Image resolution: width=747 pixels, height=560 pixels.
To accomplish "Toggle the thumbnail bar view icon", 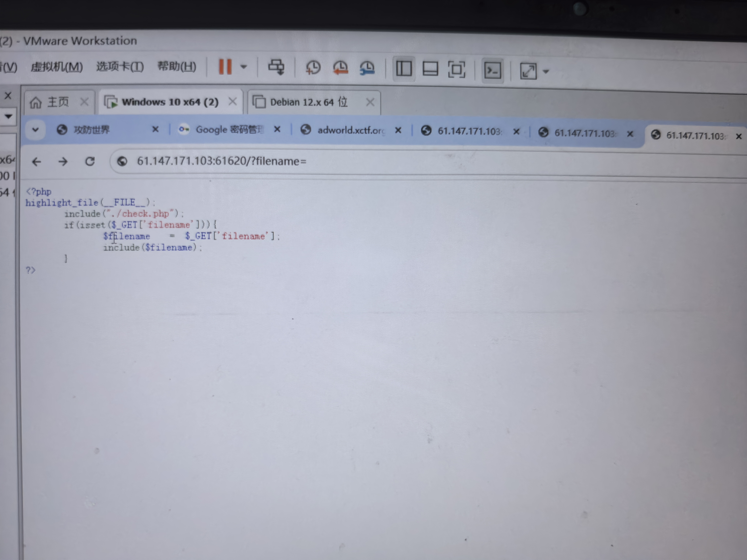I will click(430, 69).
